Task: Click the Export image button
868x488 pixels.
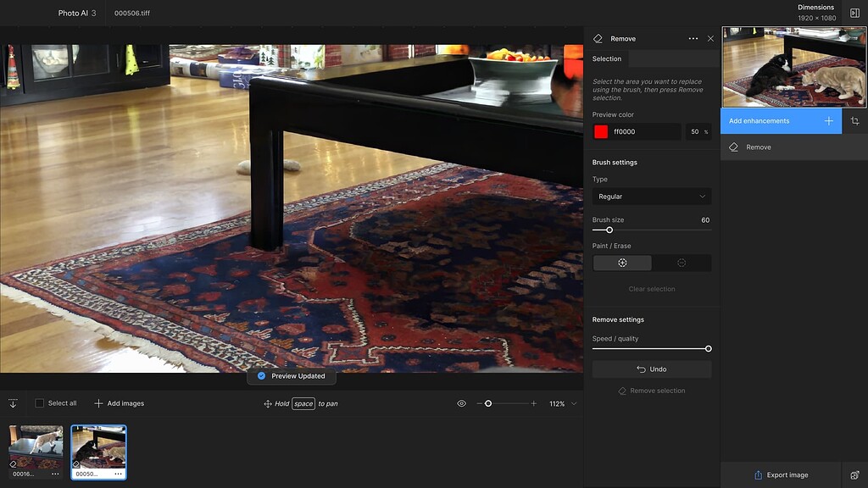Action: tap(781, 474)
